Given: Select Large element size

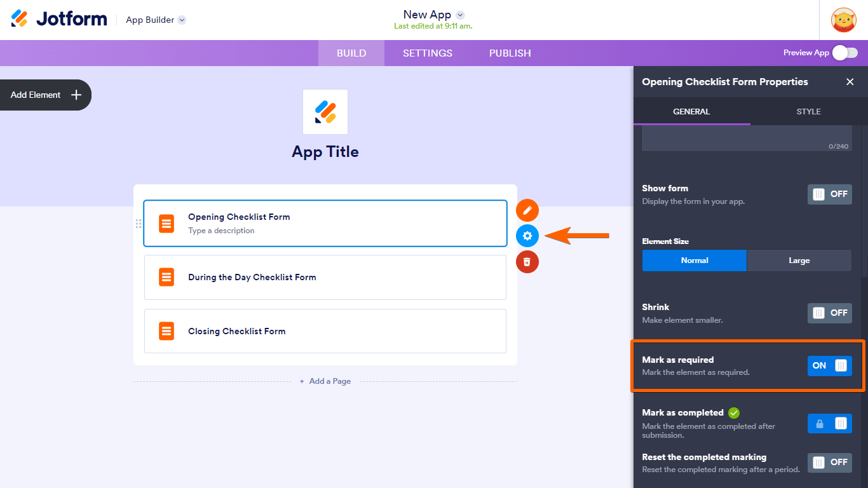Looking at the screenshot, I should click(x=799, y=261).
